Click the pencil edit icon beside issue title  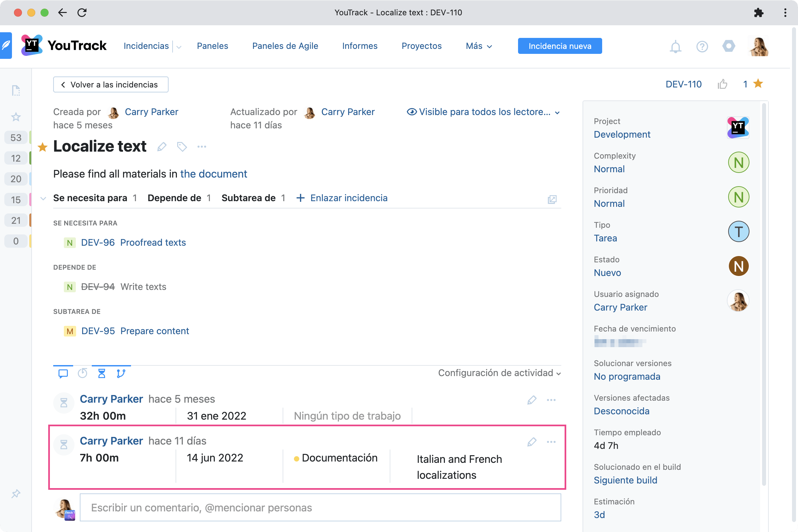tap(162, 147)
